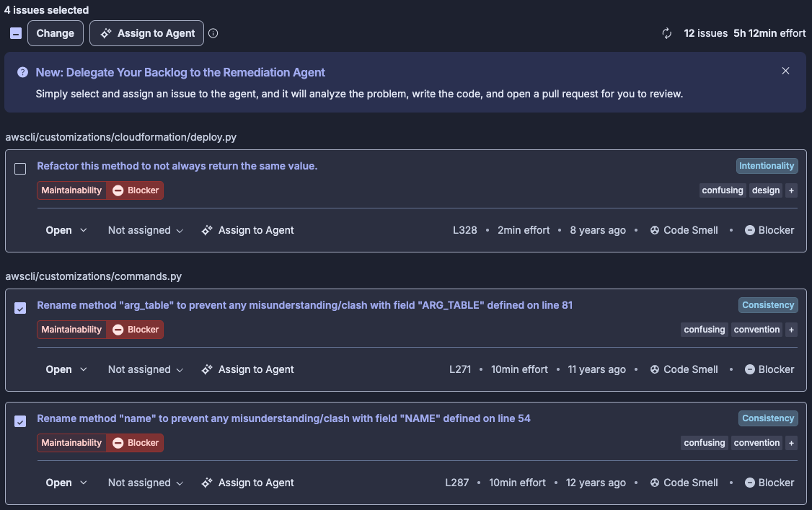Click the Change bulk action button

tap(56, 33)
